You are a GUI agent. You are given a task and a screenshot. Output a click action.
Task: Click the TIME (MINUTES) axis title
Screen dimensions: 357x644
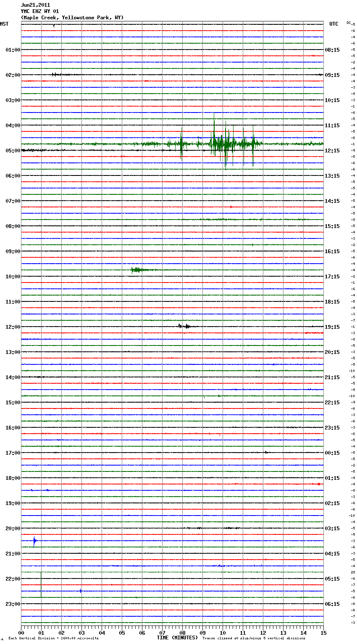(x=177, y=638)
